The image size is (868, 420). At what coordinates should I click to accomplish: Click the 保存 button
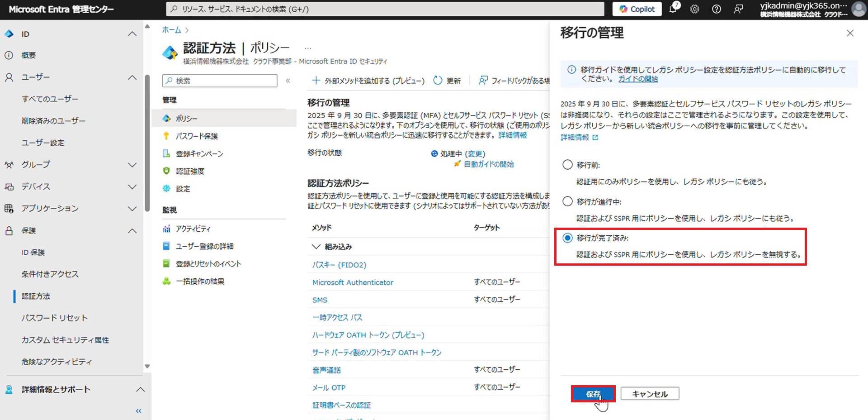click(593, 394)
